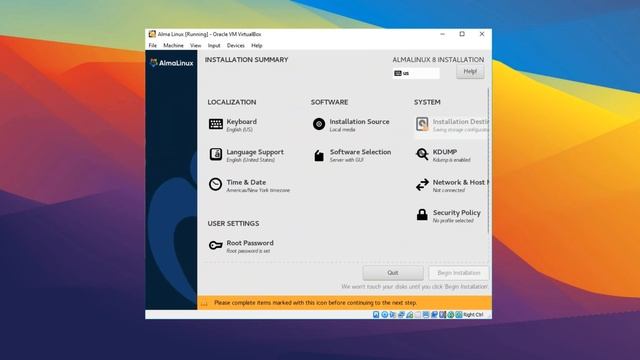640x360 pixels.
Task: Click the AlmaLinux logo in sidebar
Action: 171,63
